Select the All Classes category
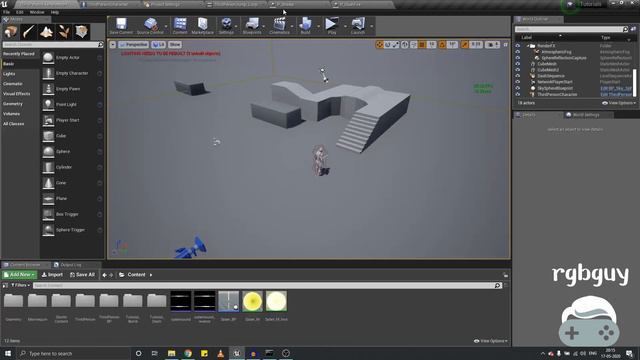640x360 pixels. 13,124
